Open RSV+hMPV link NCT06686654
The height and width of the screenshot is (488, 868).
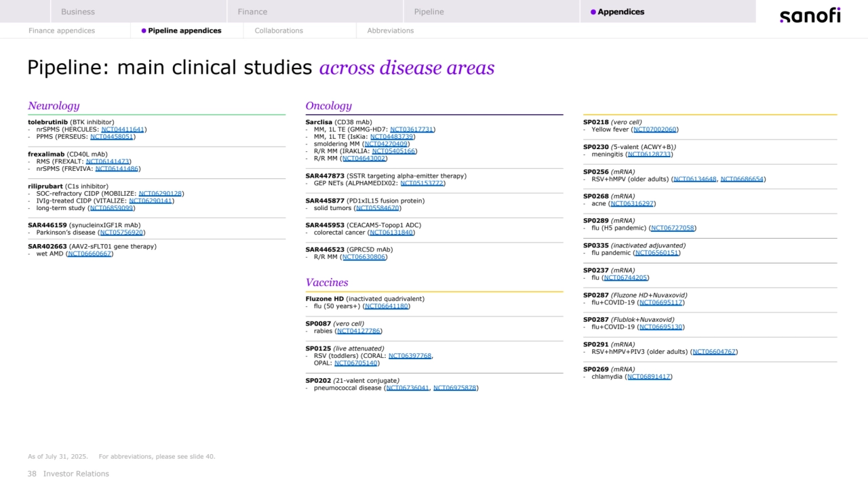742,180
